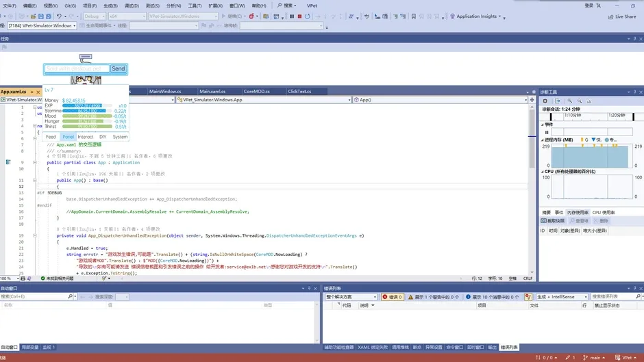Open Application Insights lightbulb icon
The height and width of the screenshot is (362, 644).
452,16
